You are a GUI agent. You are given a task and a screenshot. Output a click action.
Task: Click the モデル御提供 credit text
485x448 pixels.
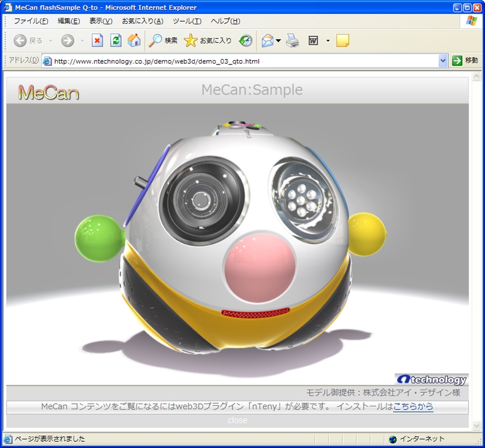[383, 393]
